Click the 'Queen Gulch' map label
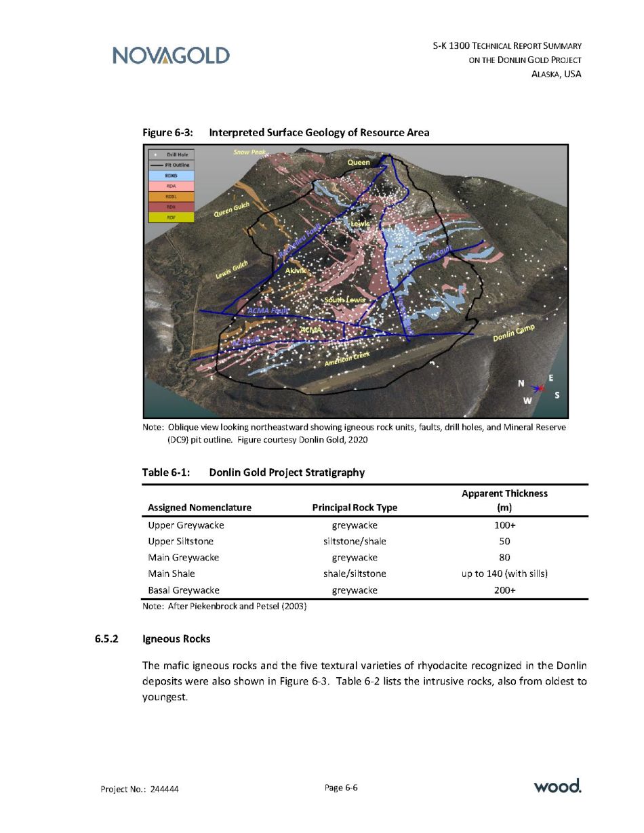 232,209
